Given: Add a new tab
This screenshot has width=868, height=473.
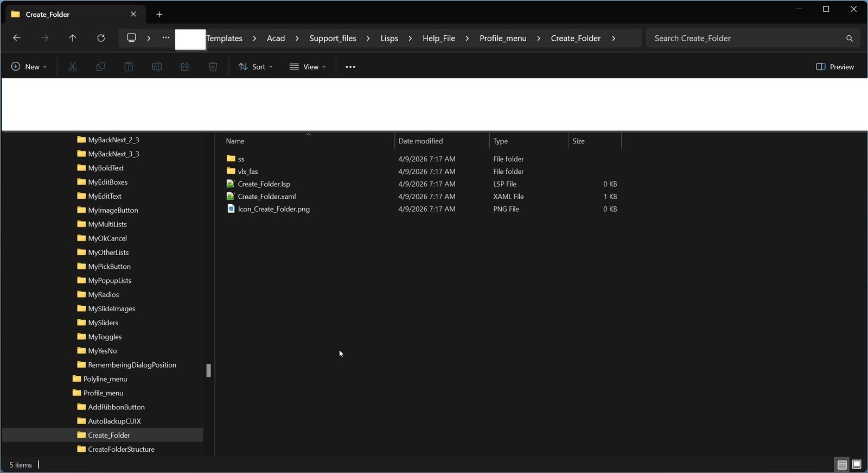Looking at the screenshot, I should [x=159, y=15].
